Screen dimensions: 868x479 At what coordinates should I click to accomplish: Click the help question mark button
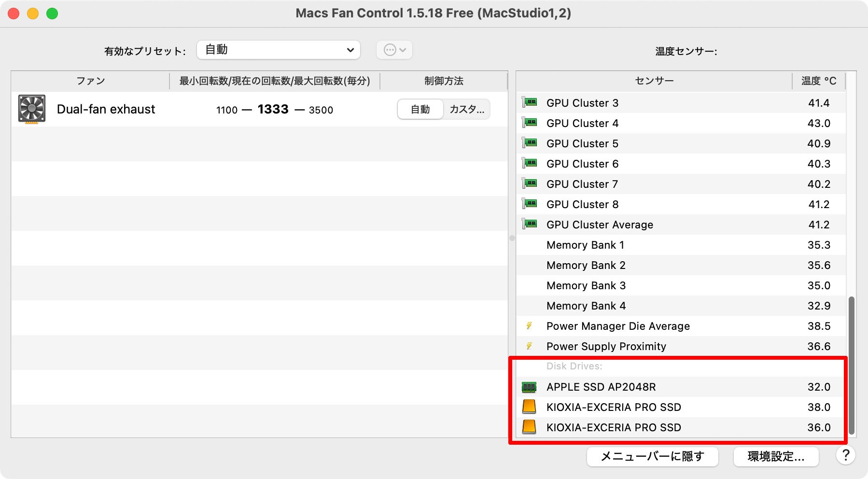(845, 456)
